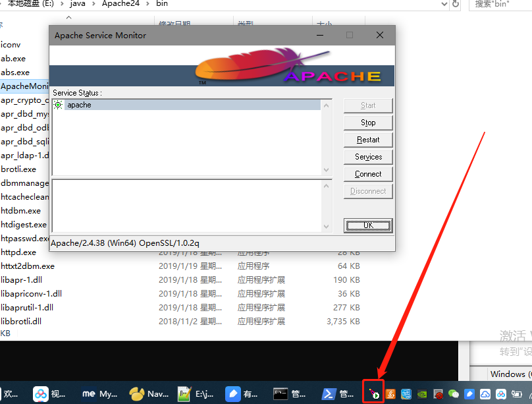The height and width of the screenshot is (404, 532).
Task: Click the cloud drive icon in the tray
Action: click(x=485, y=393)
